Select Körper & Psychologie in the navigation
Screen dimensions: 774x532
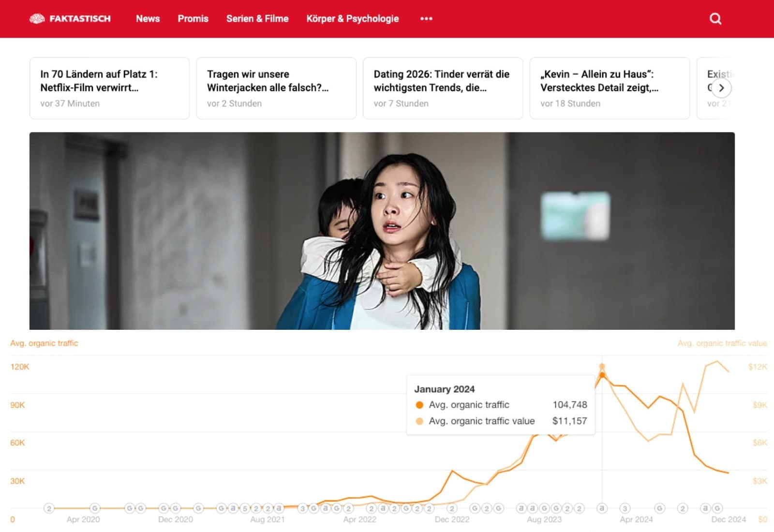coord(353,19)
